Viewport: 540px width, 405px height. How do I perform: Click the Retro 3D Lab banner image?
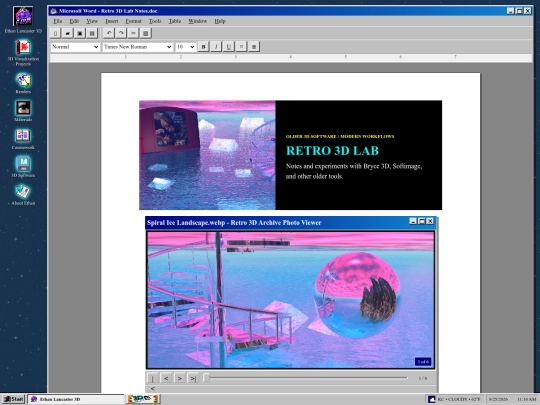(207, 155)
